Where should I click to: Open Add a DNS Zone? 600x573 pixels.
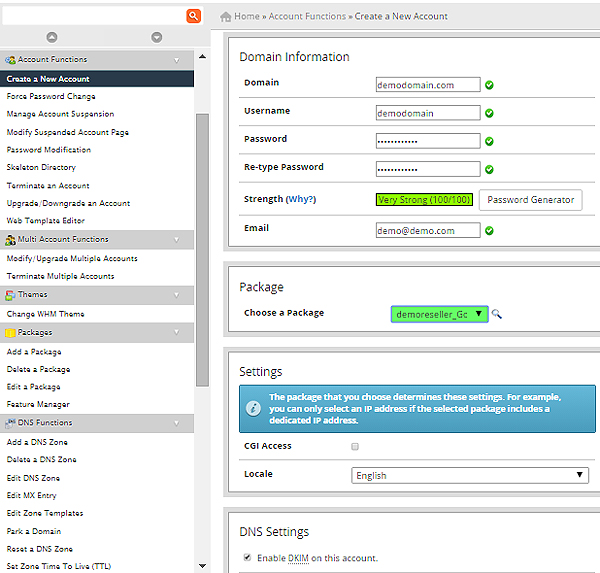click(37, 442)
